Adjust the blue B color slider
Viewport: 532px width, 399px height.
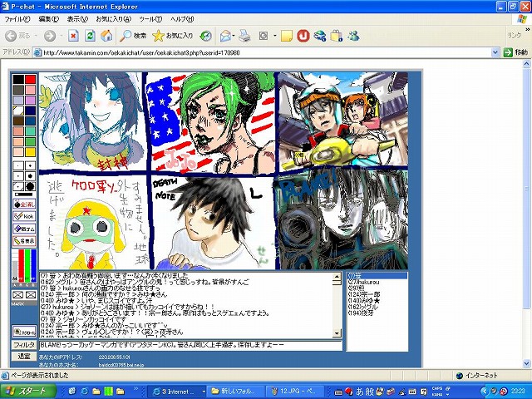pos(33,266)
